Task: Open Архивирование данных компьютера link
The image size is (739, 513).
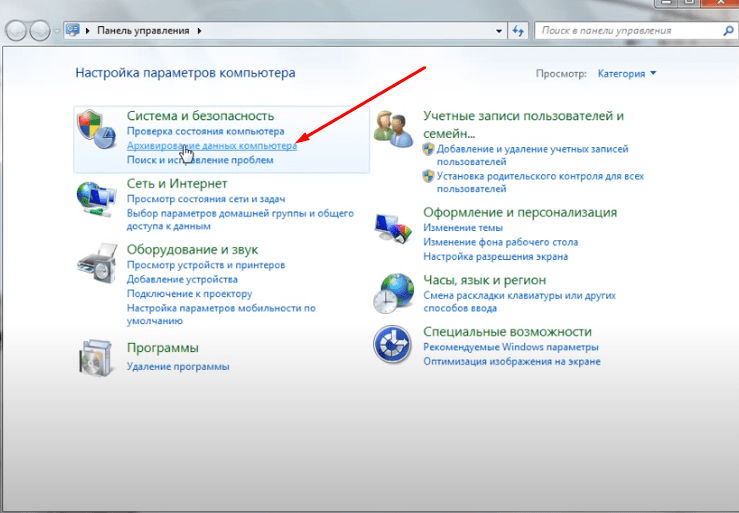Action: pyautogui.click(x=212, y=146)
